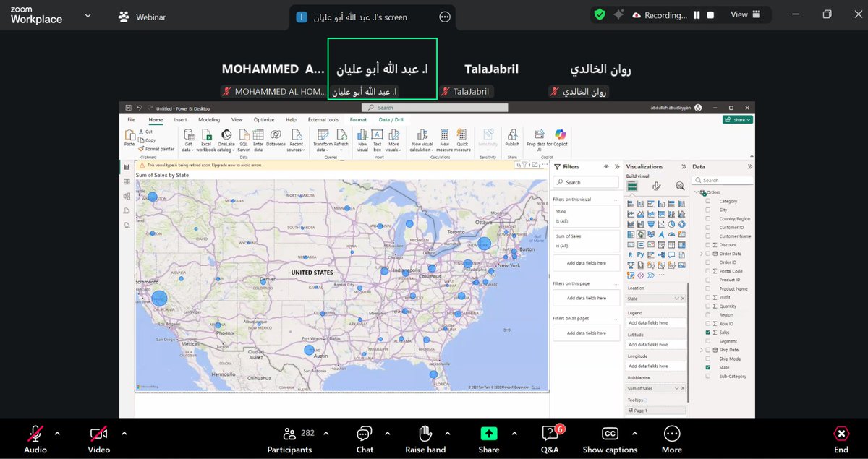
Task: Select the gauge visual icon
Action: [x=671, y=234]
